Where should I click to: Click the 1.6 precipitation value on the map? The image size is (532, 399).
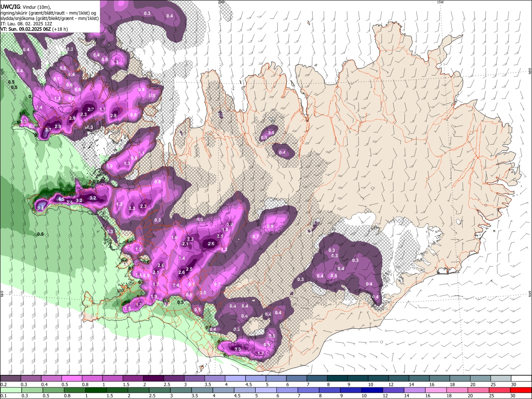click(175, 238)
